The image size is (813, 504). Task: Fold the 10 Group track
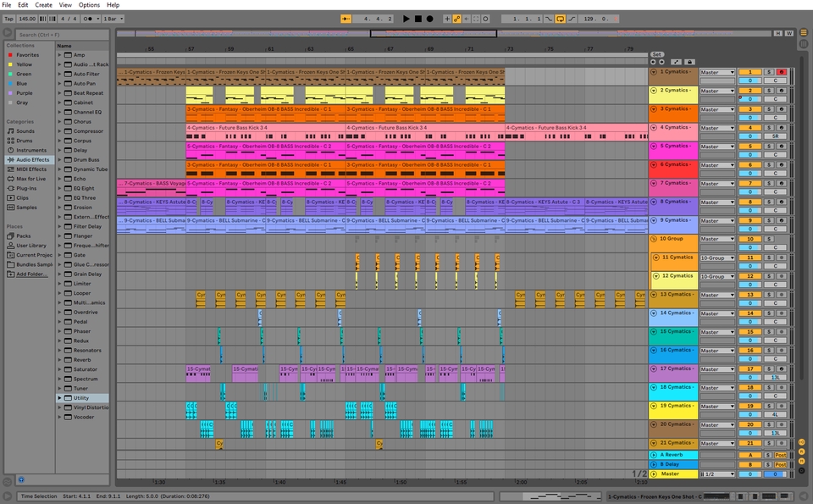[x=653, y=239]
